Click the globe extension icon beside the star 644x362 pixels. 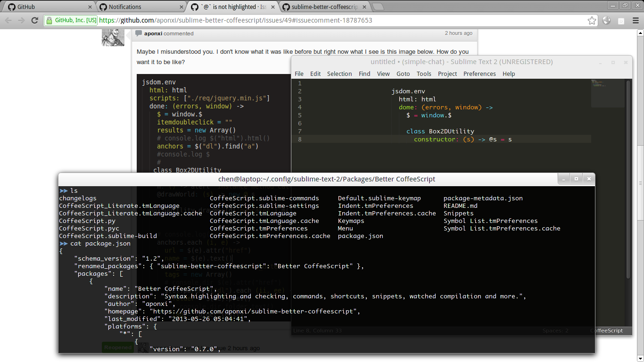coord(607,20)
